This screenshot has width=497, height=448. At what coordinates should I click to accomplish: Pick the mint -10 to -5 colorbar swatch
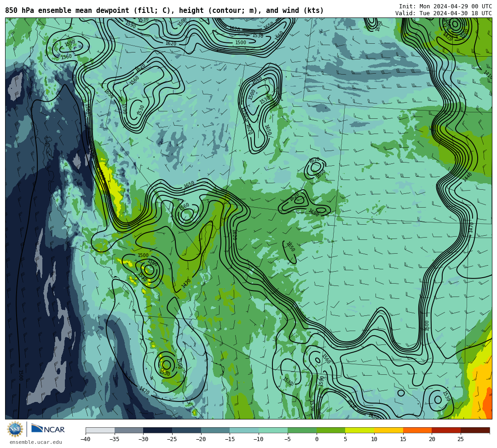(273, 430)
